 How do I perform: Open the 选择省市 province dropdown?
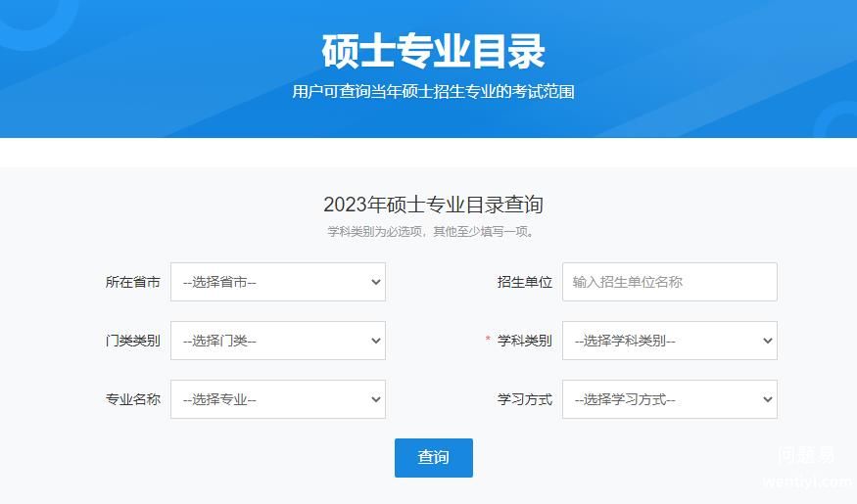(277, 282)
